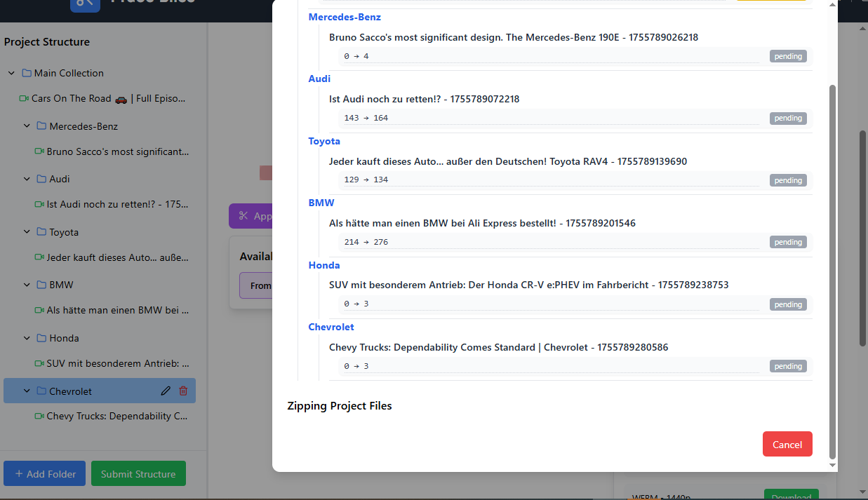Image resolution: width=868 pixels, height=500 pixels.
Task: Click the Project Structure panel heading
Action: tap(47, 42)
